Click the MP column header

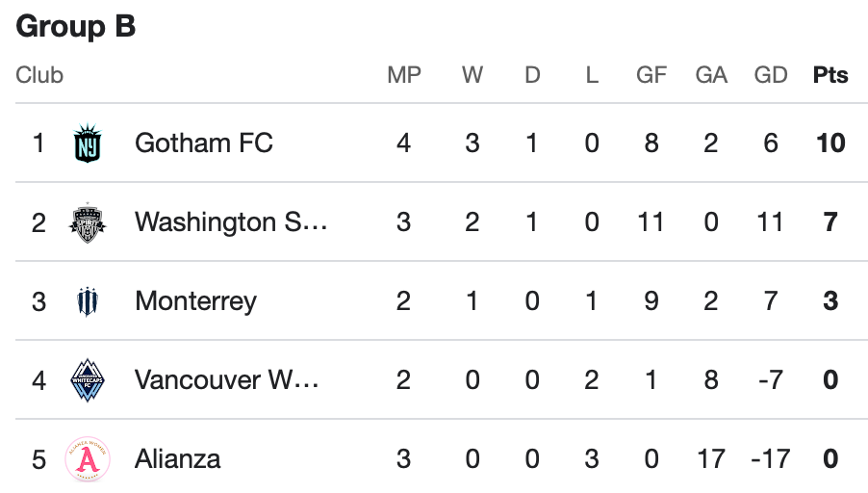[x=404, y=75]
